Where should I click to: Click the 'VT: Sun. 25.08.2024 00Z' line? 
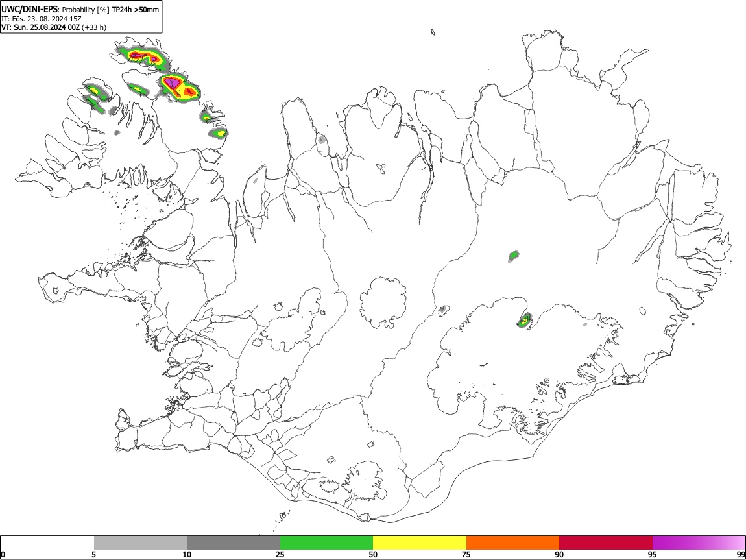point(40,27)
